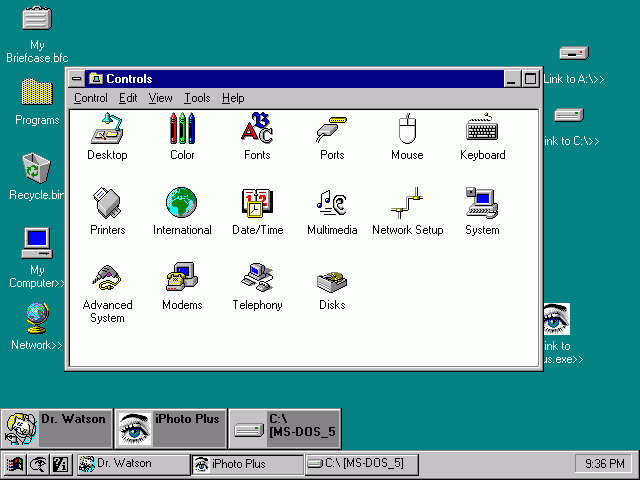
Task: Select the eye shortcut icon on desktop
Action: pyautogui.click(x=557, y=319)
